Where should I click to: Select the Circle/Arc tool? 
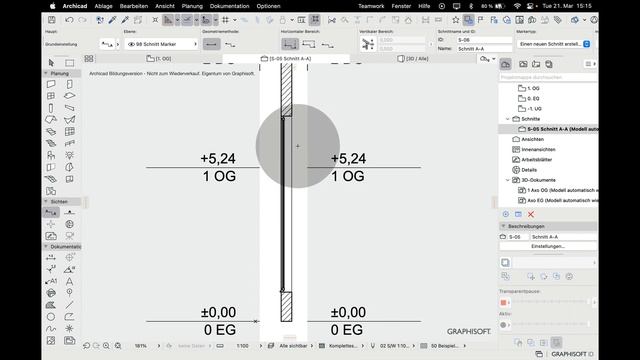[x=51, y=317]
